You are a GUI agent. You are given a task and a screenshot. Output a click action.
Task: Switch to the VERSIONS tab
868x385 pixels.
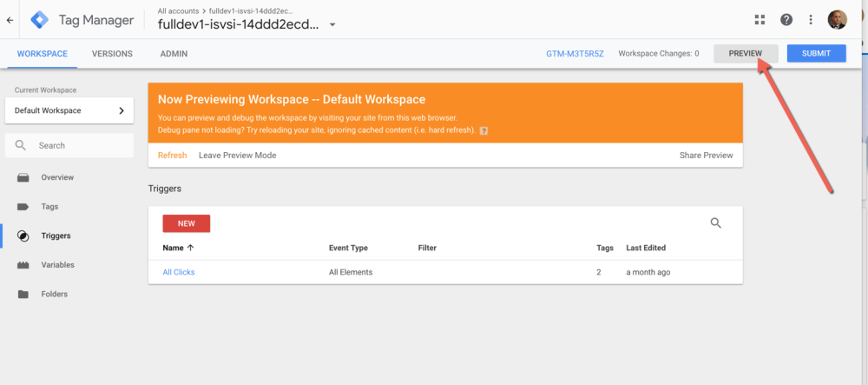click(x=112, y=54)
